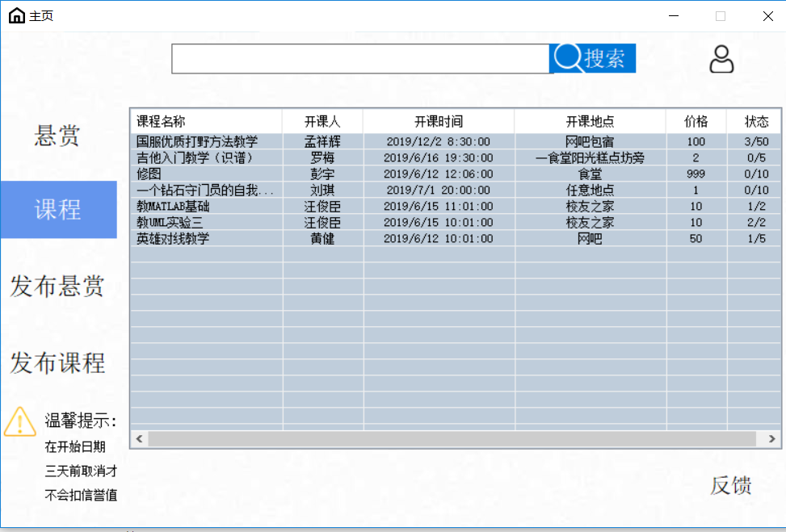Select course 一个钻石守门员的自我...
786x532 pixels.
point(205,191)
